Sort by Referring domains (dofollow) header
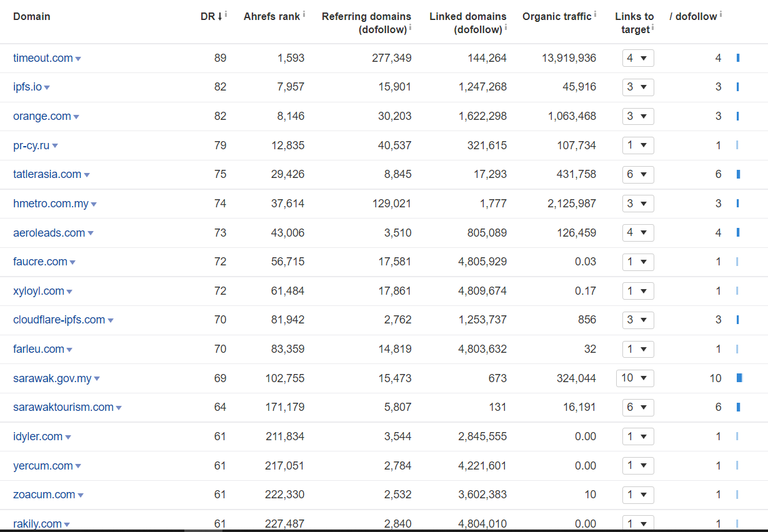 (x=366, y=22)
